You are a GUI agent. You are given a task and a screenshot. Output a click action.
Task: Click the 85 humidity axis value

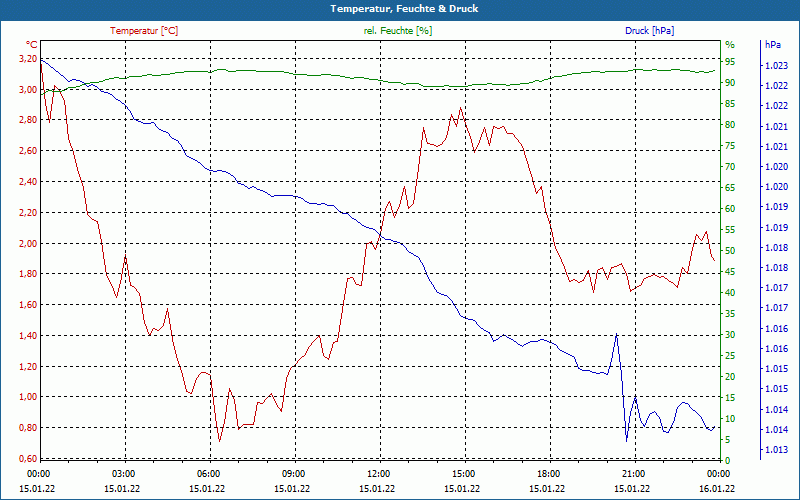[730, 104]
